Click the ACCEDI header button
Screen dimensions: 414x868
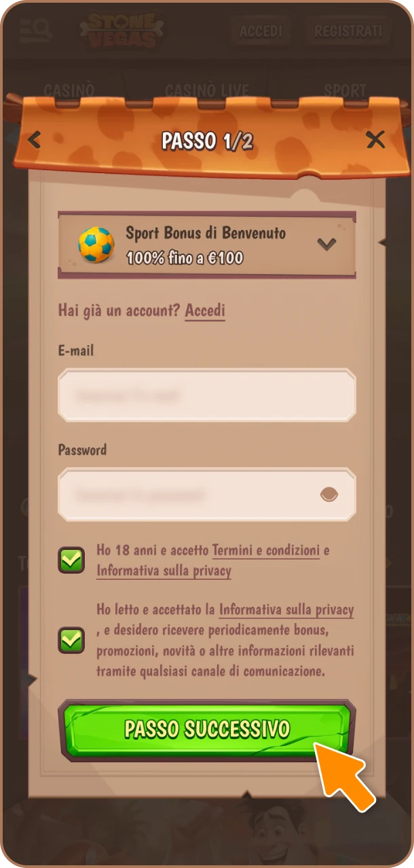click(x=261, y=31)
